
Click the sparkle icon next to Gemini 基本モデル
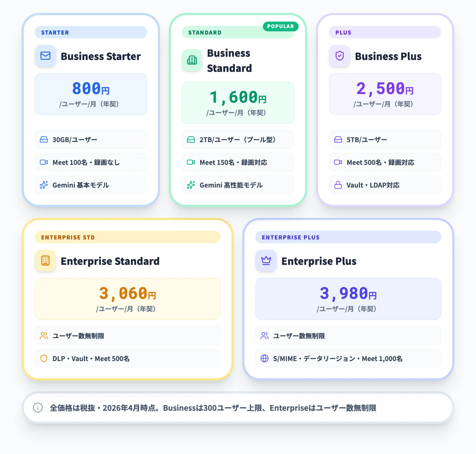coord(44,185)
